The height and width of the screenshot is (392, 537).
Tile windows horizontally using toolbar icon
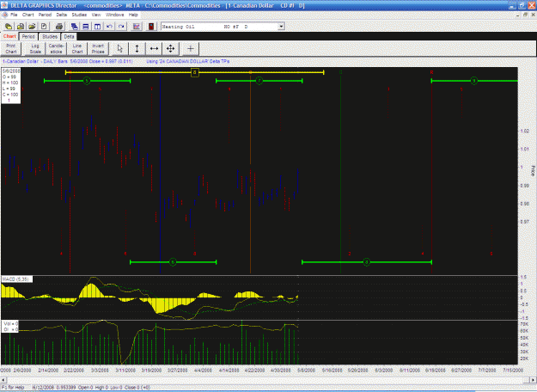point(86,27)
